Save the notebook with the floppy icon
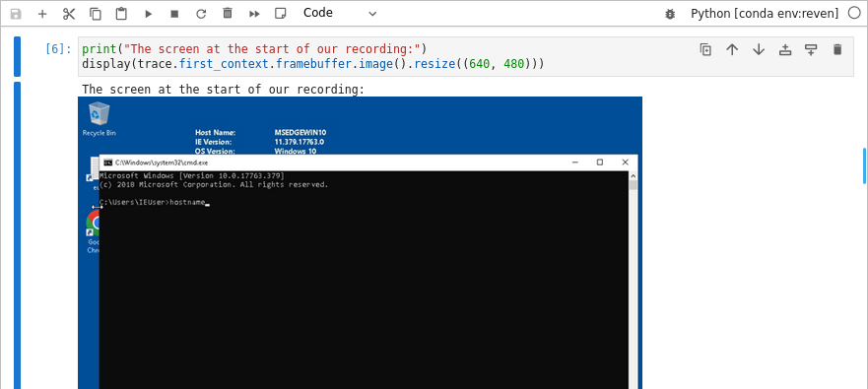The height and width of the screenshot is (389, 868). (16, 14)
